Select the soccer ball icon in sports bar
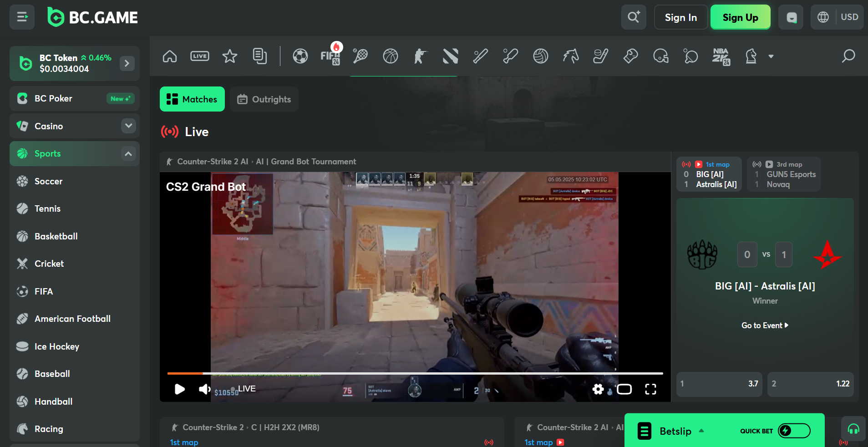The width and height of the screenshot is (868, 447). point(300,56)
